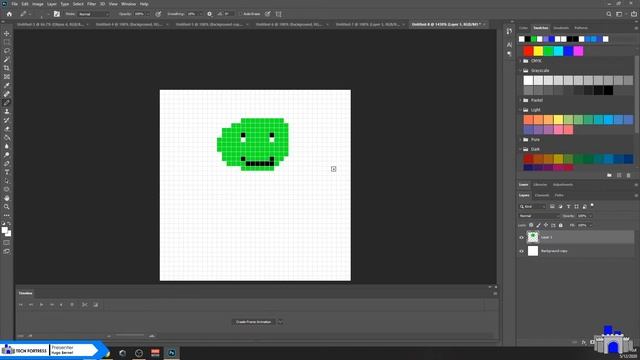Pick the red swatch in top row

pos(528,51)
